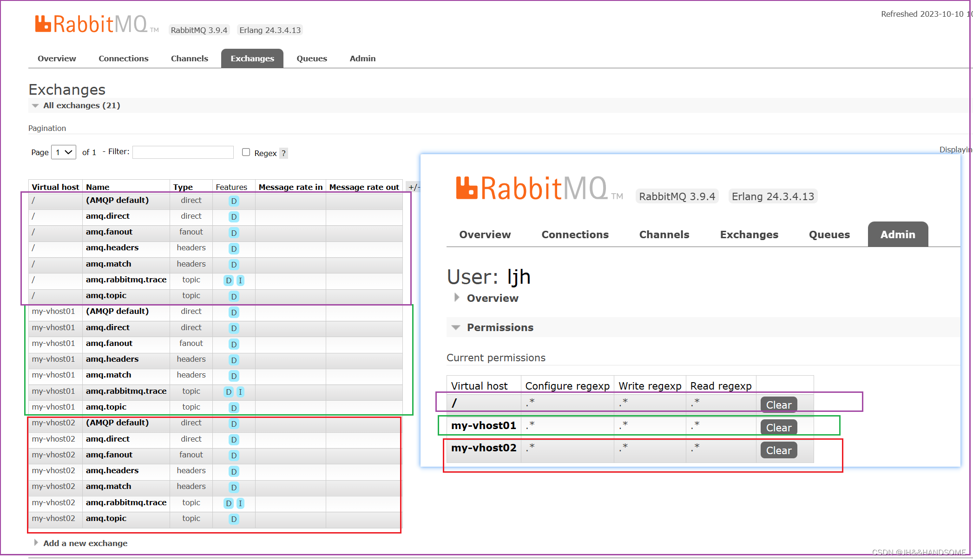Screen dimensions: 973x560
Task: Clear permissions for virtual host /
Action: click(x=778, y=404)
